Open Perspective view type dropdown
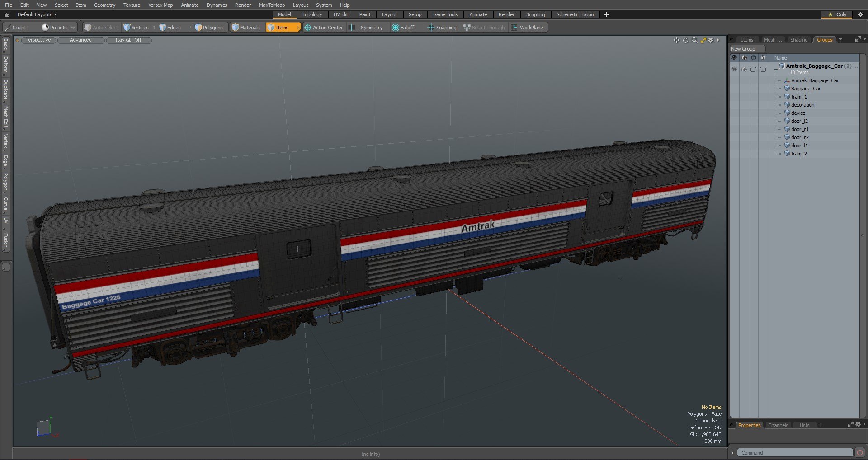The height and width of the screenshot is (460, 868). click(38, 40)
